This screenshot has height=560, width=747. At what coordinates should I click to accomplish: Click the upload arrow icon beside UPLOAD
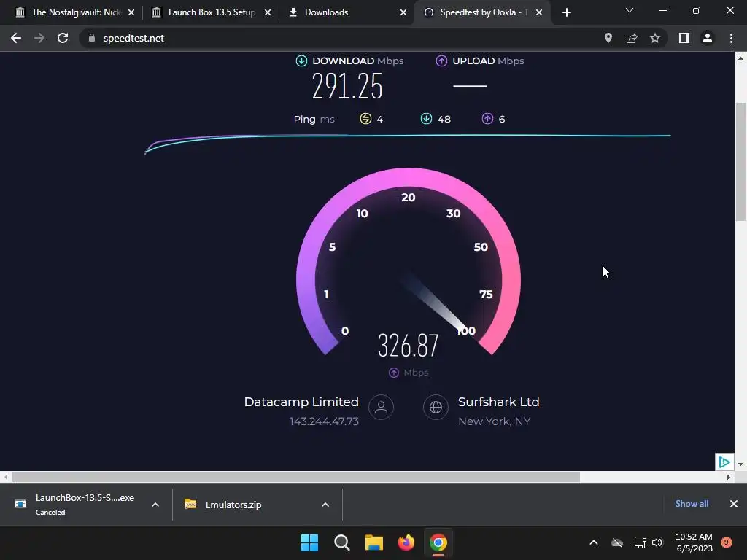coord(441,61)
